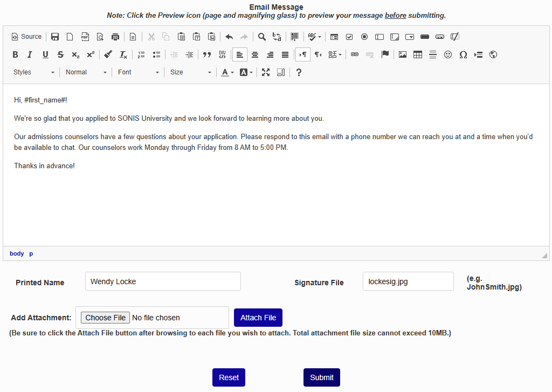Open the Size dropdown
Viewport: 552px width, 392px height.
(190, 72)
